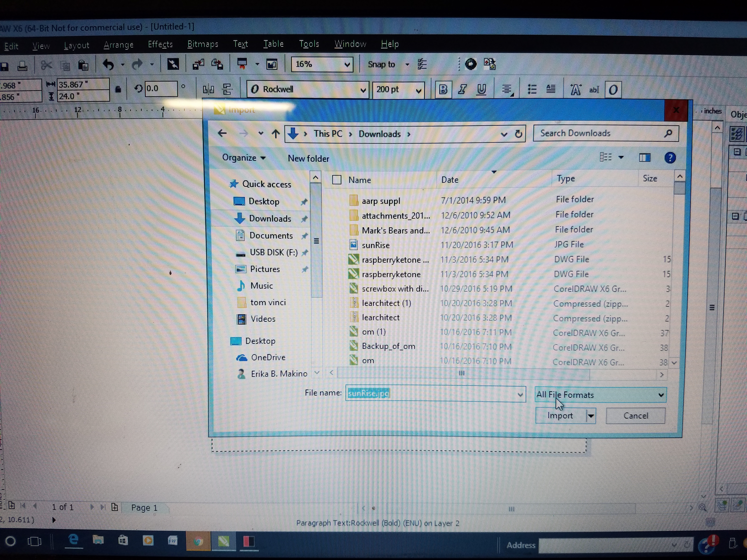This screenshot has height=560, width=747.
Task: Toggle the preview pane button
Action: [x=644, y=158]
